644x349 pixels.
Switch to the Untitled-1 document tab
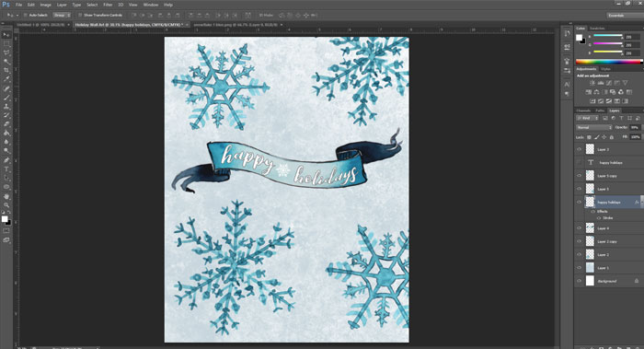tap(40, 25)
